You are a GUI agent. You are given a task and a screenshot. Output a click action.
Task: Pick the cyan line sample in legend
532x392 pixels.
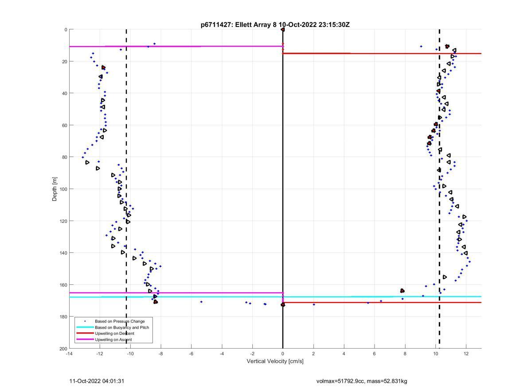pos(85,327)
